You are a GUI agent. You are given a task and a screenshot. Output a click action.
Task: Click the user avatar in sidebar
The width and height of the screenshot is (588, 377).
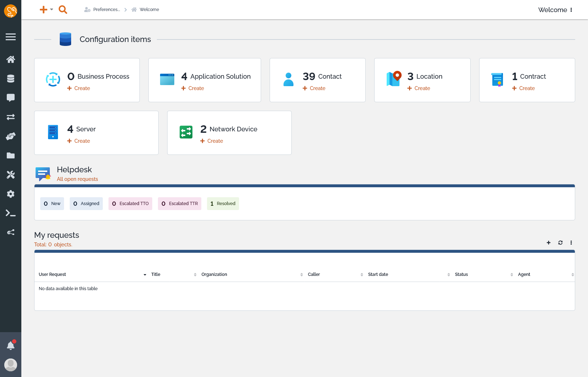[11, 365]
